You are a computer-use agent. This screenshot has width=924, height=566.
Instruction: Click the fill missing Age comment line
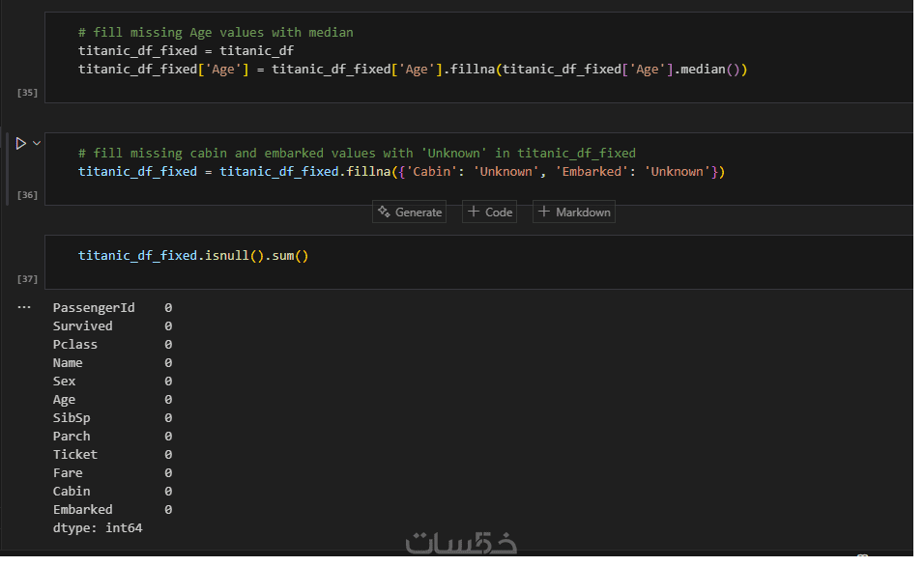point(216,33)
